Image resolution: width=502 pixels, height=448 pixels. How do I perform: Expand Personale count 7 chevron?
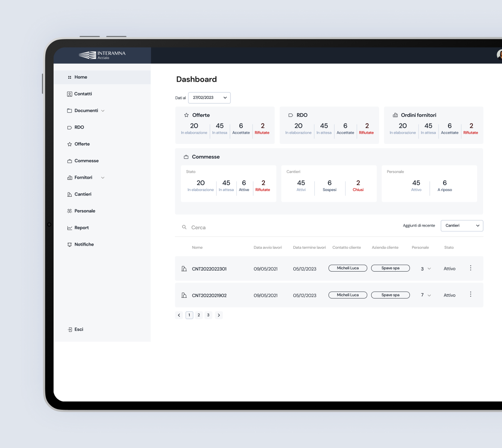pyautogui.click(x=429, y=295)
